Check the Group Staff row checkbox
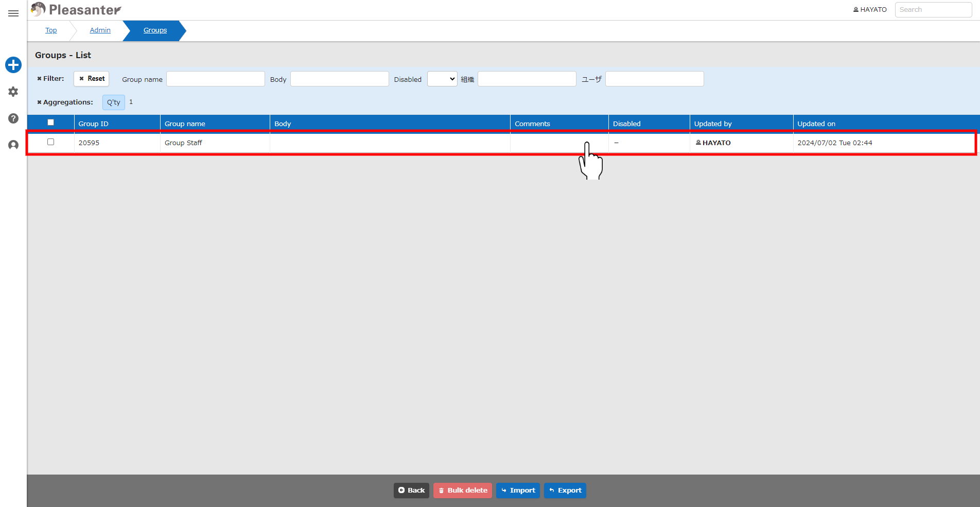 50,142
